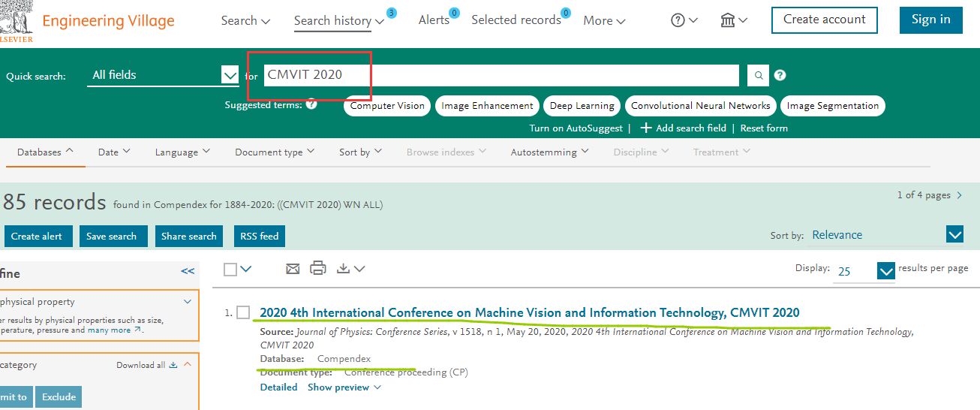Click the Sign in button
The height and width of the screenshot is (410, 980).
pos(930,20)
